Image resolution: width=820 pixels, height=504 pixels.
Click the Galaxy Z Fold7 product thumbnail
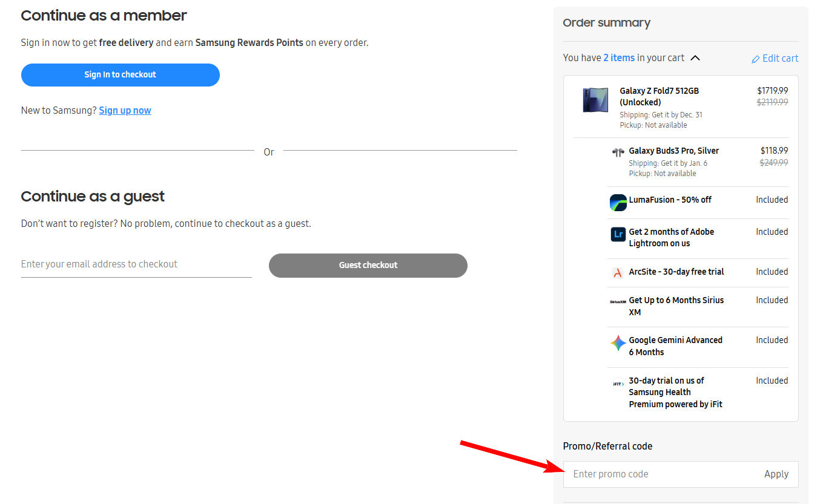[595, 100]
